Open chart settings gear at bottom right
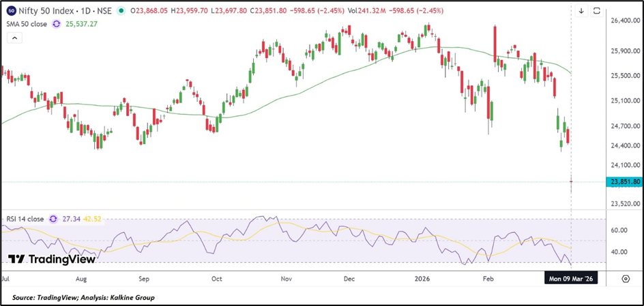This screenshot has height=306, width=644. [625, 279]
